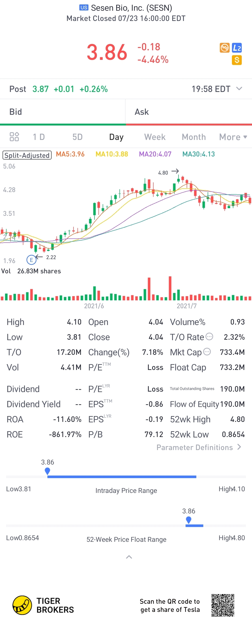Tap the Mkt Cap info bubble icon
252x644 pixels.
pyautogui.click(x=207, y=352)
